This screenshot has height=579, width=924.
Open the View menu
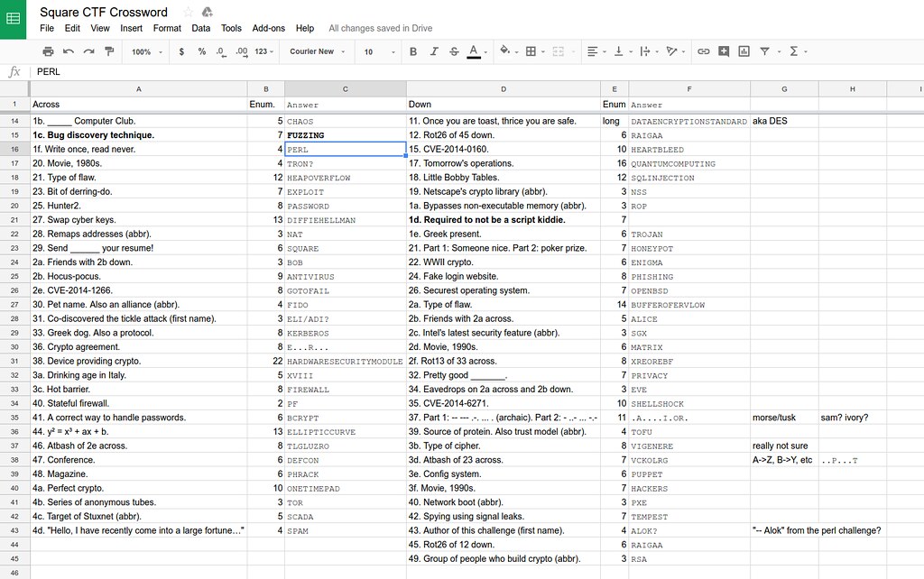(99, 28)
